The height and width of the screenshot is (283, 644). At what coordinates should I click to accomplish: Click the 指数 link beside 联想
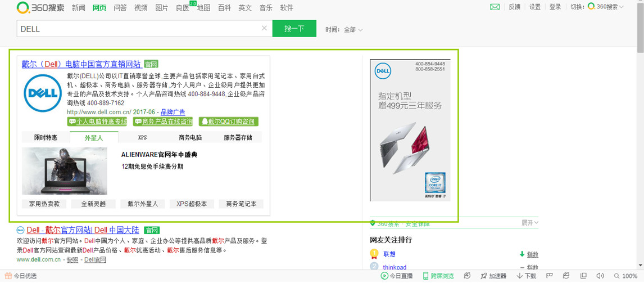533,254
